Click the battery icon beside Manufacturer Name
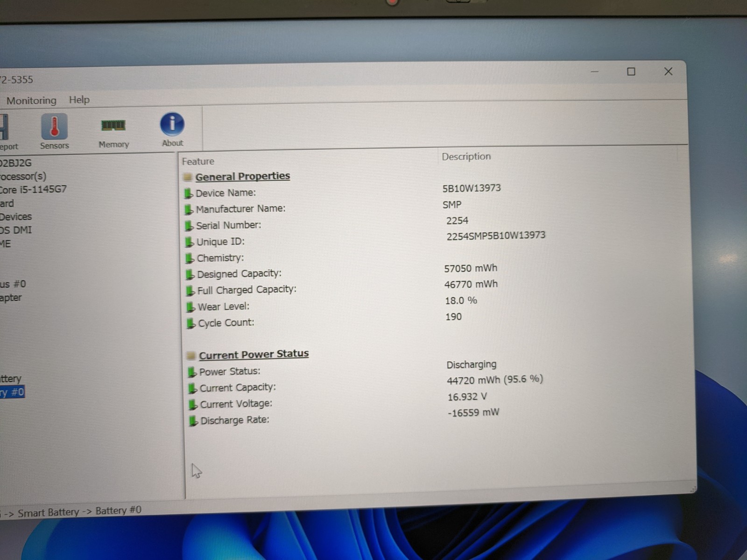747x560 pixels. 189,210
